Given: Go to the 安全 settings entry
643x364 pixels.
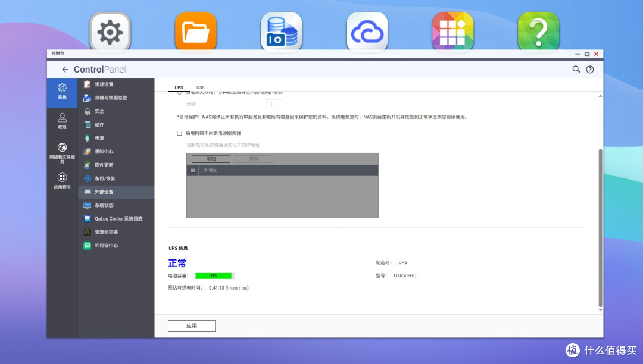Looking at the screenshot, I should tap(116, 111).
